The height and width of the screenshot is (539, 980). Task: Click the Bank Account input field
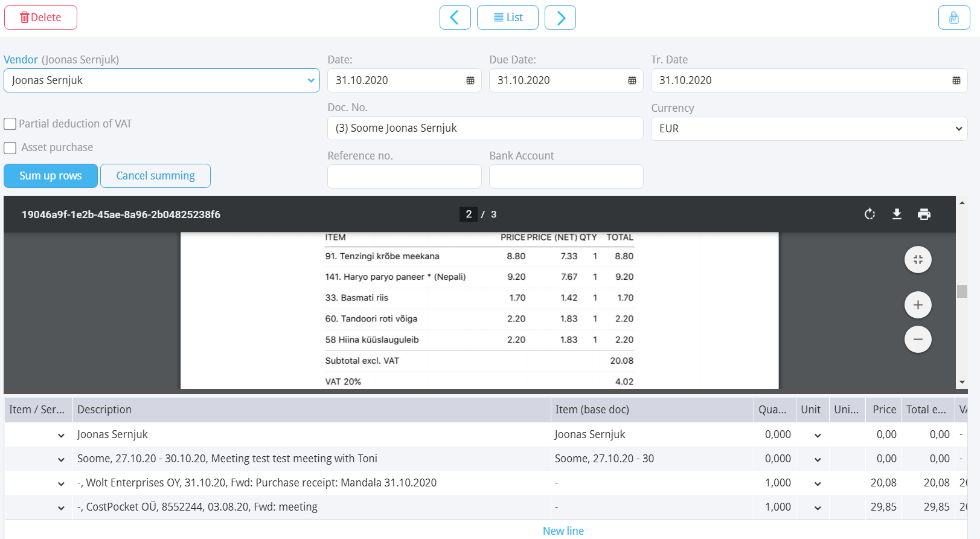click(566, 176)
